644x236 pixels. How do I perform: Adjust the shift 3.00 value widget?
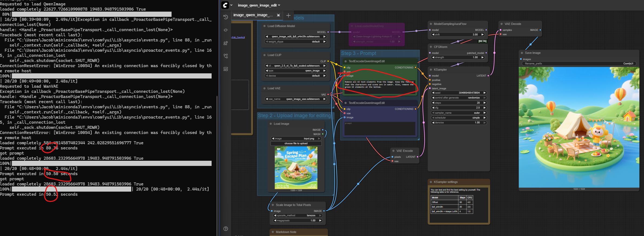tap(458, 35)
